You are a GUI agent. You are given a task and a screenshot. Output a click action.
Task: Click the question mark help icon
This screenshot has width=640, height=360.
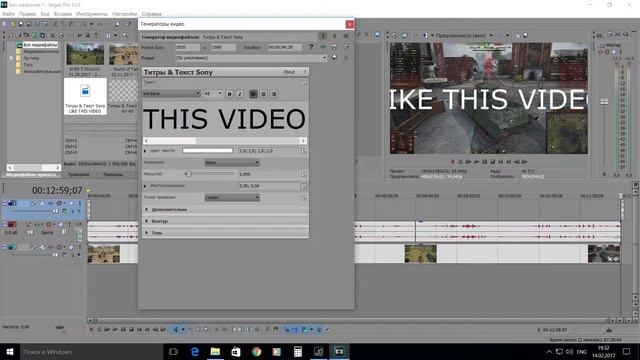click(x=311, y=47)
